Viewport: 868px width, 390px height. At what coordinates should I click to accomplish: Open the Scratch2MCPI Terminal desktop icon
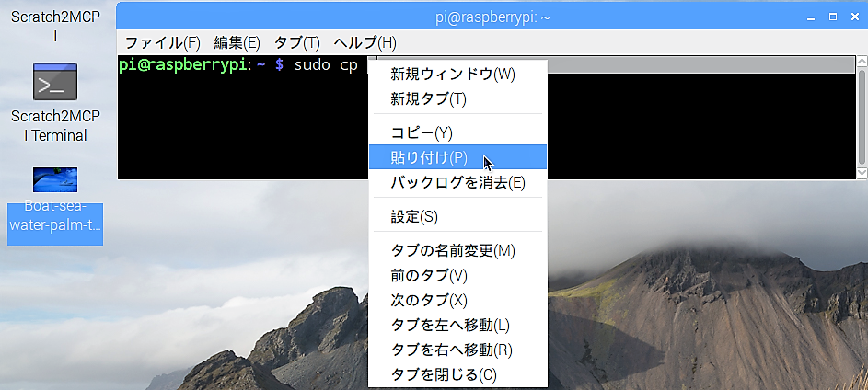(55, 81)
